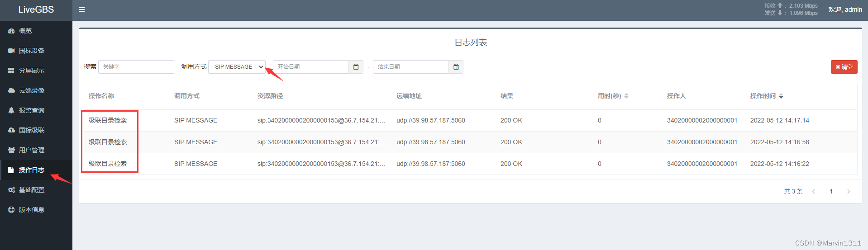
Task: Open the end date calendar icon
Action: [x=456, y=67]
